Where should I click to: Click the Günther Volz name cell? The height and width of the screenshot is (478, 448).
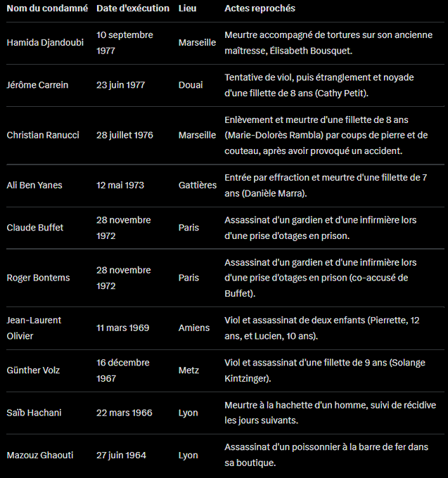point(34,370)
